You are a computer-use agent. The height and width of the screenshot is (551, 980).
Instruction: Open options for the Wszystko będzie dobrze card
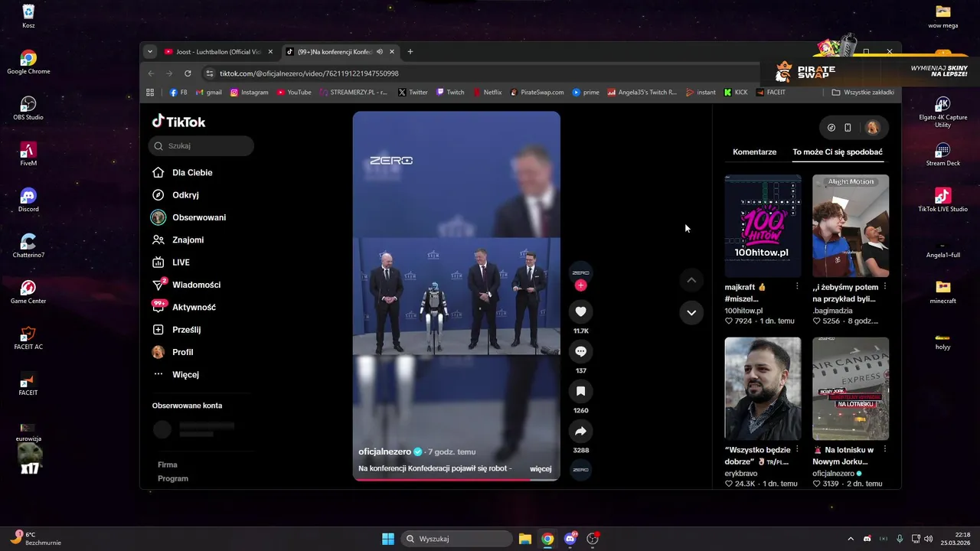coord(797,449)
